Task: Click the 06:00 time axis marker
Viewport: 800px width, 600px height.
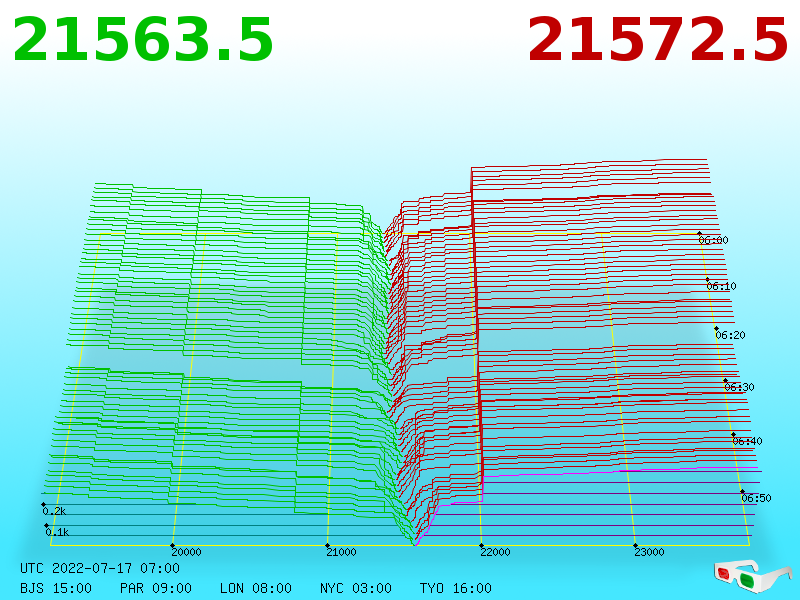Action: (713, 240)
